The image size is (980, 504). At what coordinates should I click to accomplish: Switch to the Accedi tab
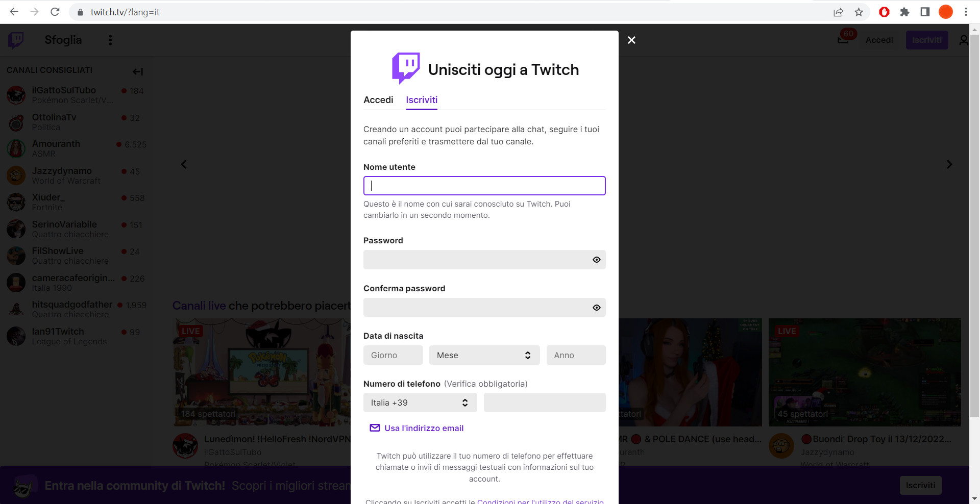point(378,100)
